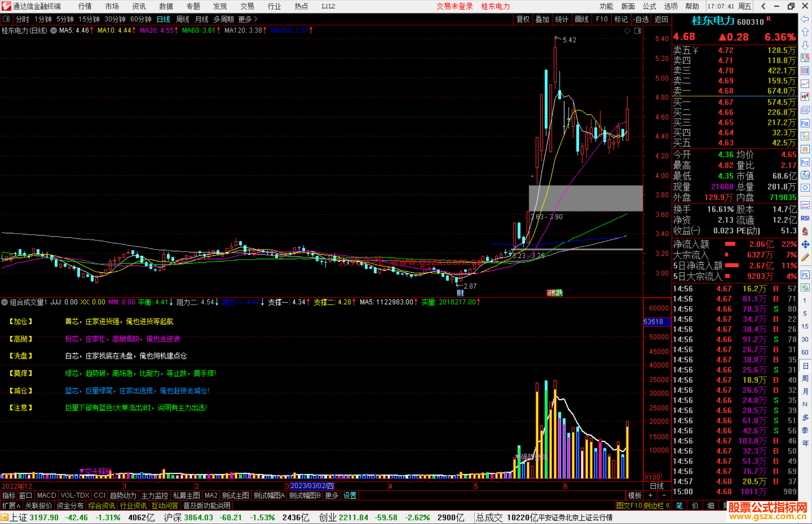Open the 模板 template dropdown

(x=635, y=495)
